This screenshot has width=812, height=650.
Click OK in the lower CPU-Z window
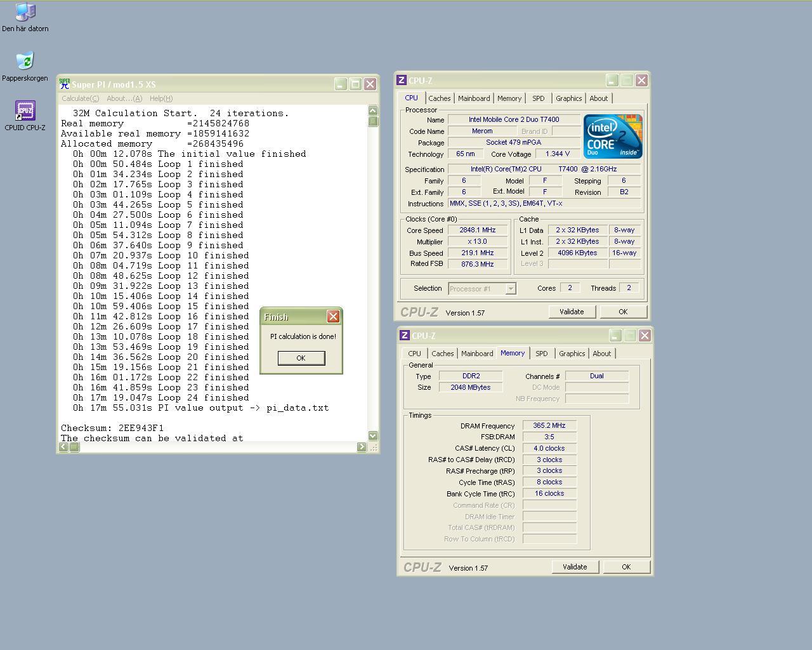pos(626,567)
